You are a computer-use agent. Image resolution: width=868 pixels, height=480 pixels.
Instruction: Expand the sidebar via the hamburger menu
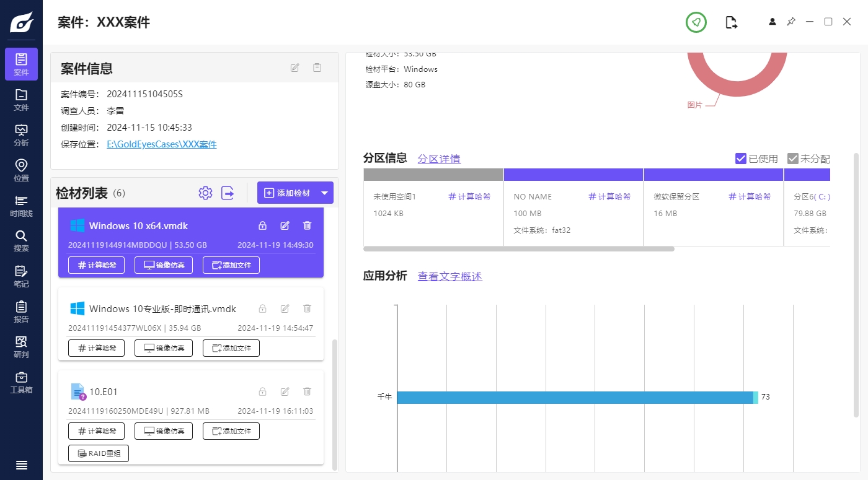21,465
